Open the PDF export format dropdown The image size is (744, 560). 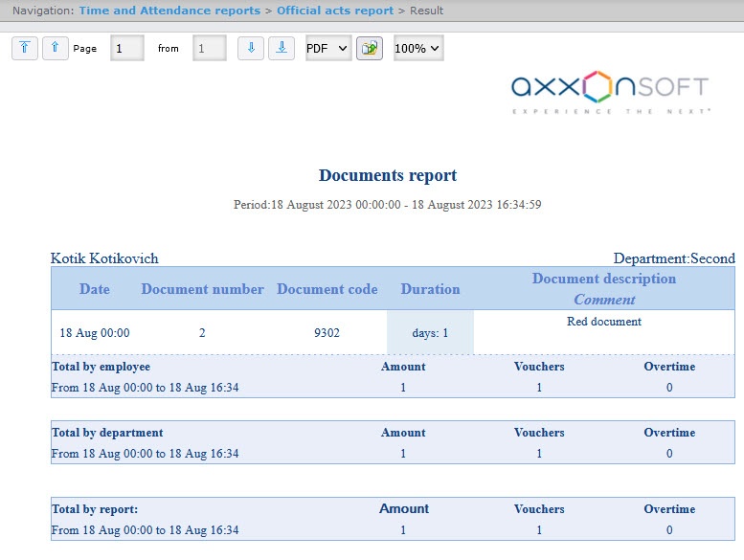pyautogui.click(x=328, y=48)
